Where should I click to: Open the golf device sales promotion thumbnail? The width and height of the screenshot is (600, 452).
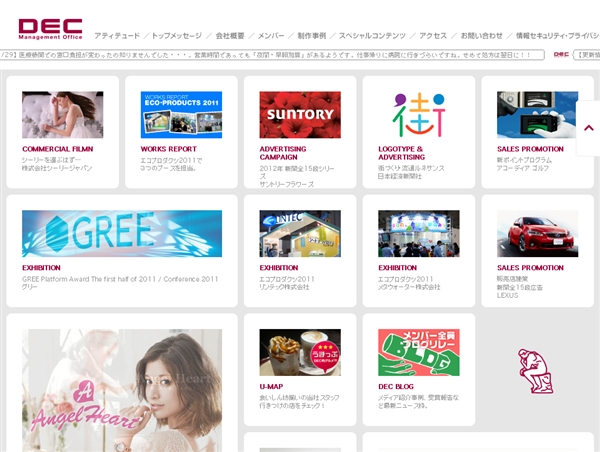537,115
